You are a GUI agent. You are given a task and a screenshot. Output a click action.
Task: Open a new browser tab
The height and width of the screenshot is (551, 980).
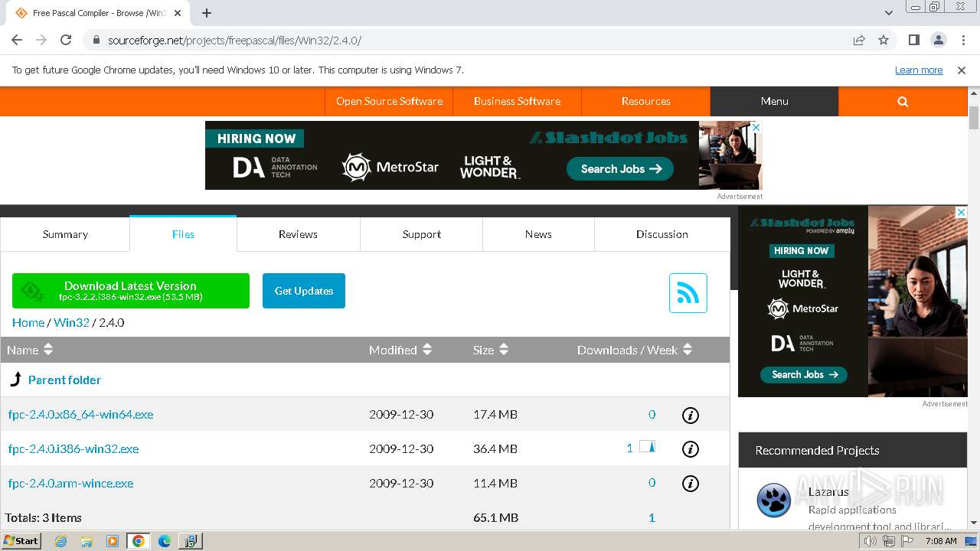click(x=207, y=13)
